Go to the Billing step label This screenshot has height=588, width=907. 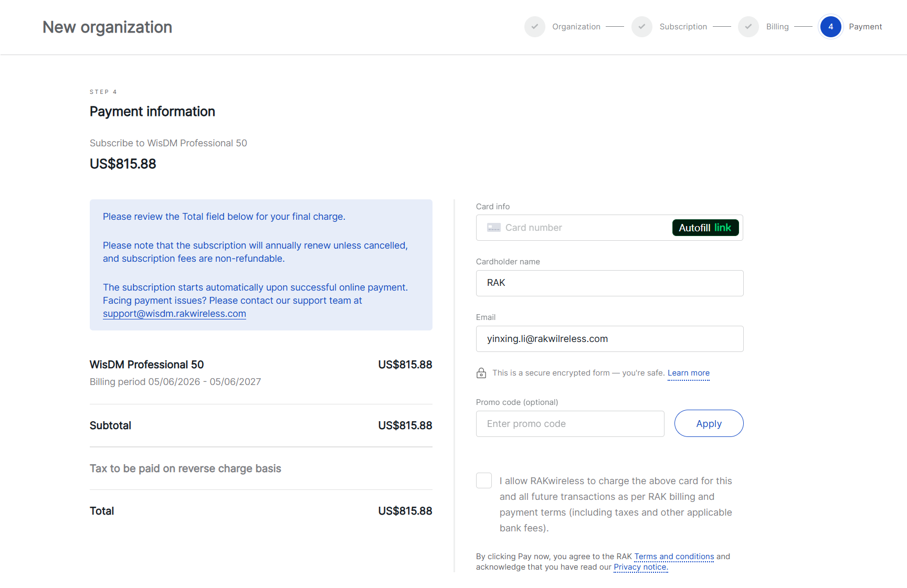tap(777, 27)
